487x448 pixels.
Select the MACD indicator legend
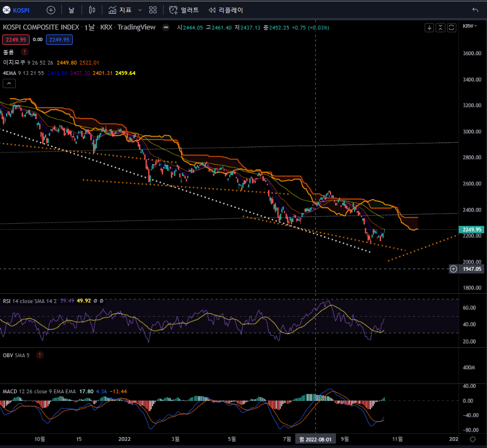click(x=10, y=392)
